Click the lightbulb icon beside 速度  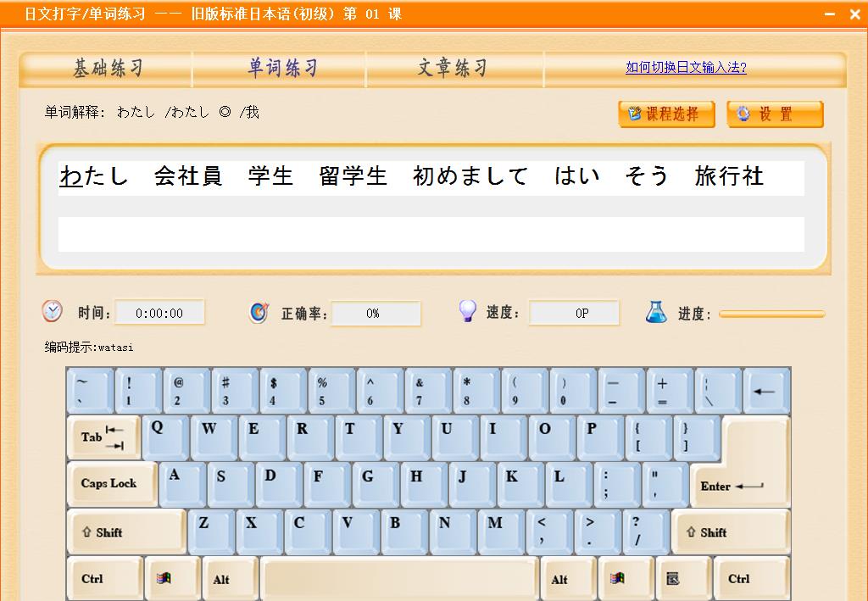(469, 312)
